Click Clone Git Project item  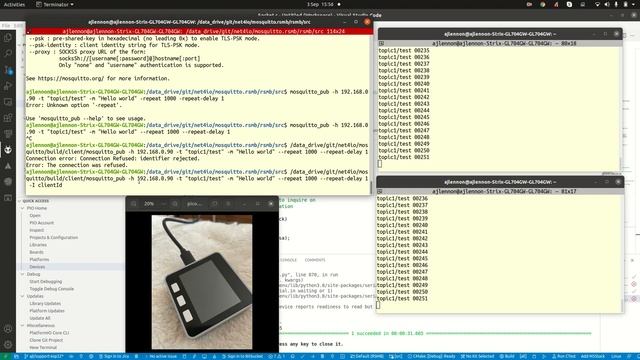tap(46, 340)
